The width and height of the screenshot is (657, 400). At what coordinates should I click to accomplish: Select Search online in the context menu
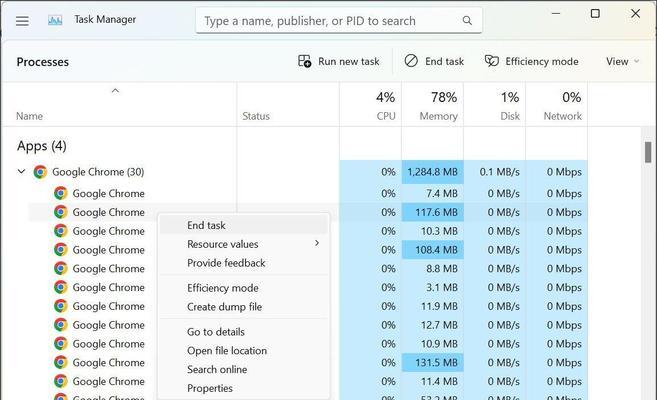(243, 369)
